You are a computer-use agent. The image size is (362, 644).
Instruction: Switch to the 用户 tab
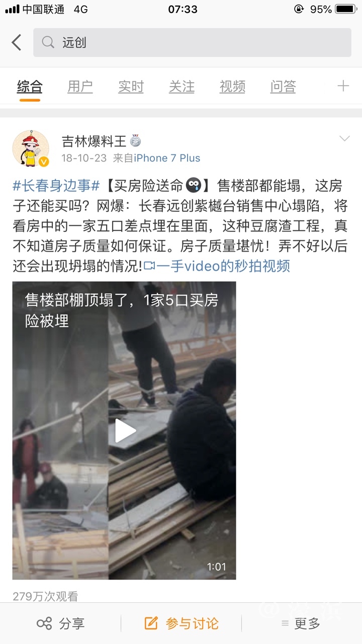[x=80, y=87]
